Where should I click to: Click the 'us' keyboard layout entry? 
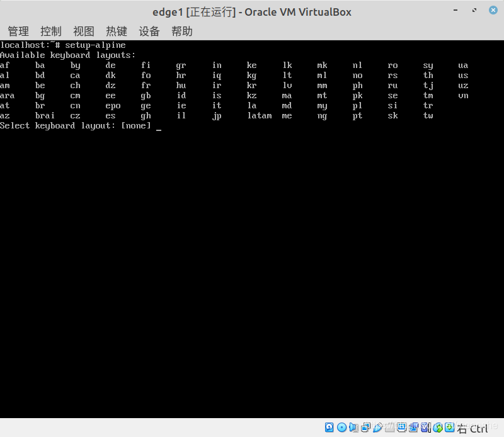coord(463,76)
